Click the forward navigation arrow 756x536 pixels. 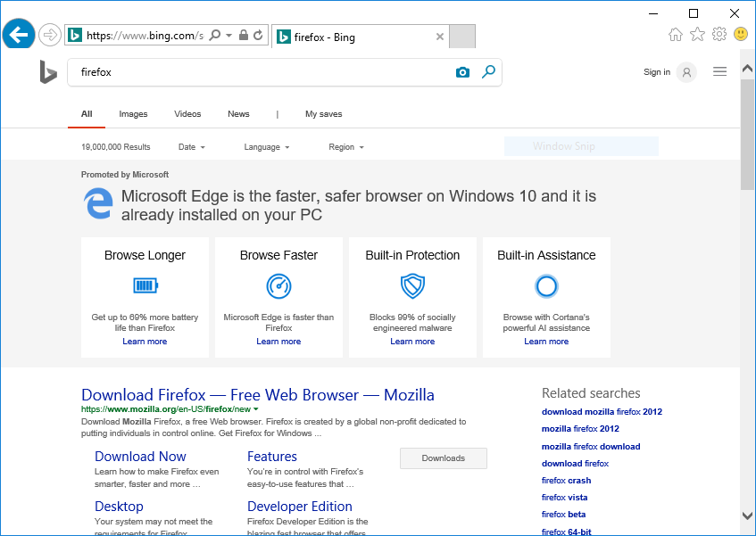[x=50, y=35]
